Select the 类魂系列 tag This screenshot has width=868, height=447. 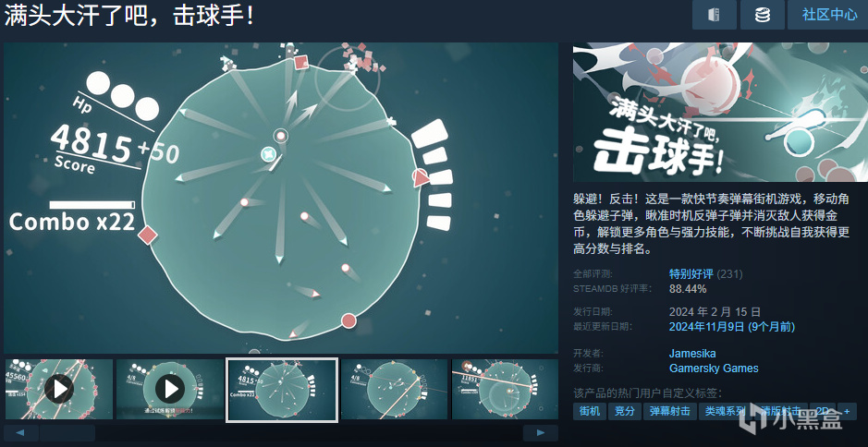725,411
